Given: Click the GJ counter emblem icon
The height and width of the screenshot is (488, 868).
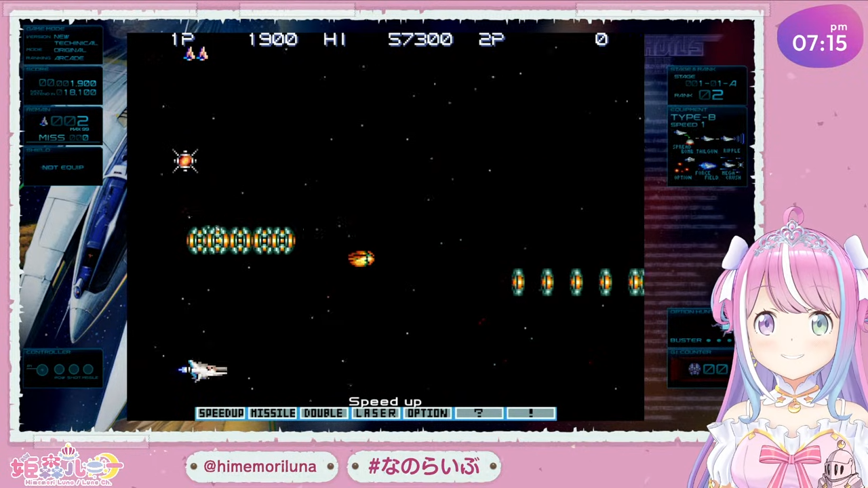Looking at the screenshot, I should click(x=694, y=369).
